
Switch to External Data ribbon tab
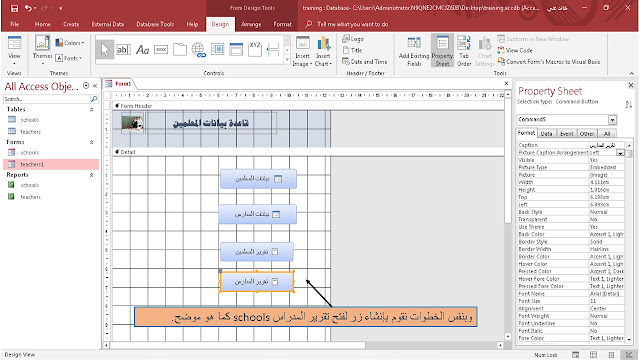tap(107, 24)
